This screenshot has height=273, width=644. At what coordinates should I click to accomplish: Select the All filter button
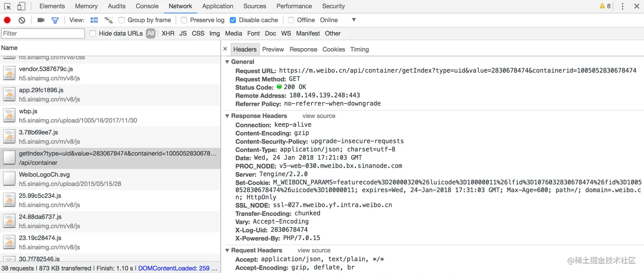(x=151, y=33)
